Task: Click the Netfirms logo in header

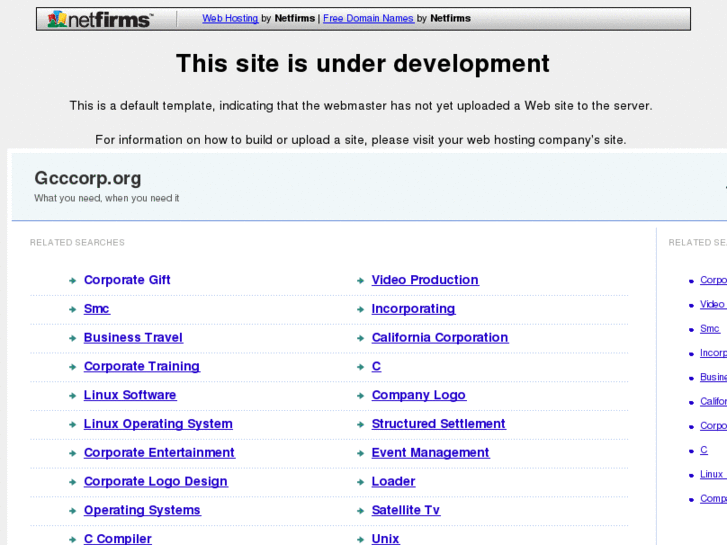Action: [x=100, y=19]
